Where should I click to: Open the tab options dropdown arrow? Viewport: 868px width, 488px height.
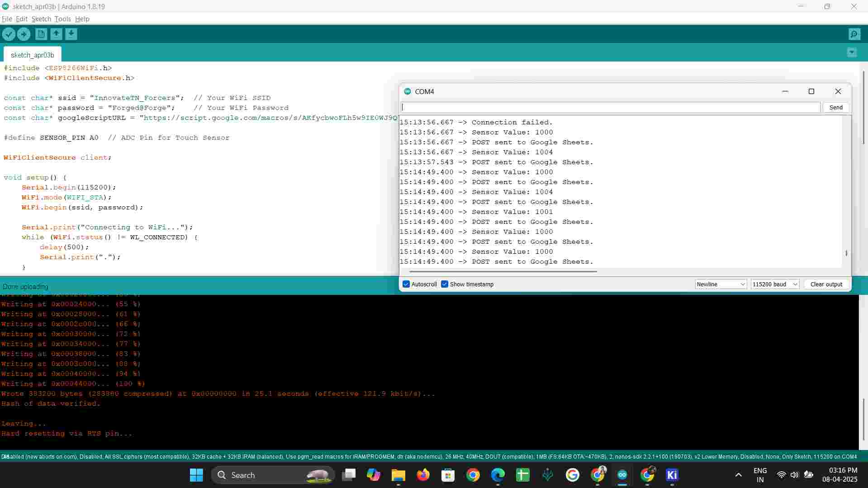click(x=852, y=52)
